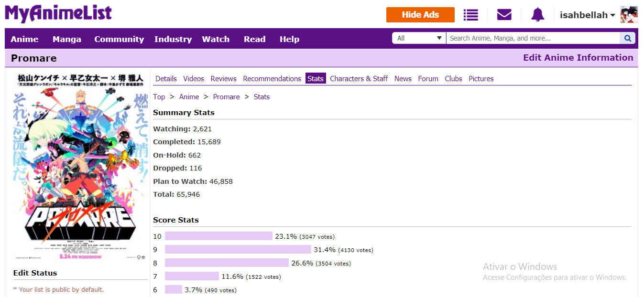Open the list icon in header
Screen dimensions: 644x297
470,15
